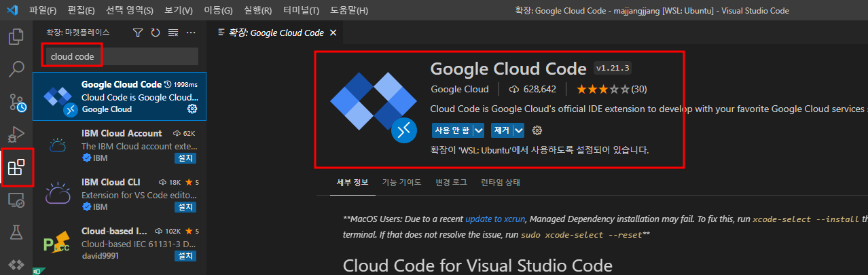Click the 확장: 마켓플레이스 panel title
The width and height of the screenshot is (868, 275).
click(x=77, y=33)
